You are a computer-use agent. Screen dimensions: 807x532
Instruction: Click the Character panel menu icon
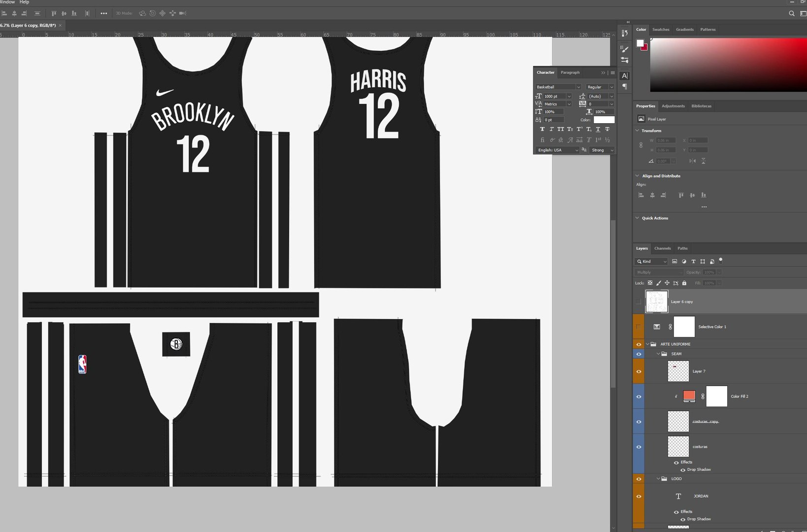point(612,72)
